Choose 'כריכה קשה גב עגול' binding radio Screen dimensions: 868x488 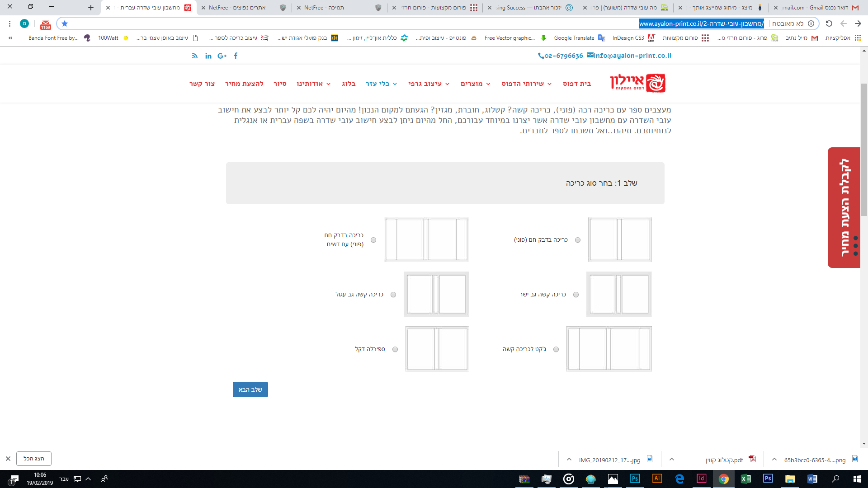coord(393,295)
